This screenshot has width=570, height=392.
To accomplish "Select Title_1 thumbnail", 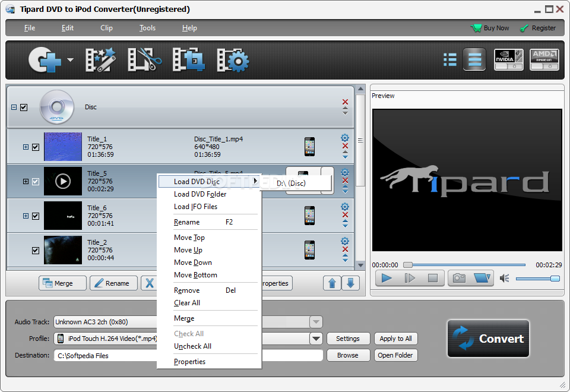I will click(63, 147).
